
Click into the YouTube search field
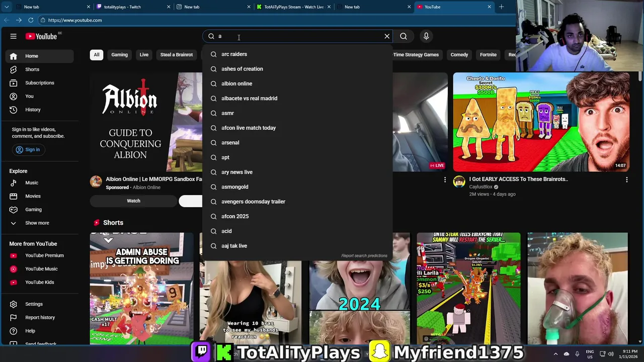pyautogui.click(x=297, y=36)
